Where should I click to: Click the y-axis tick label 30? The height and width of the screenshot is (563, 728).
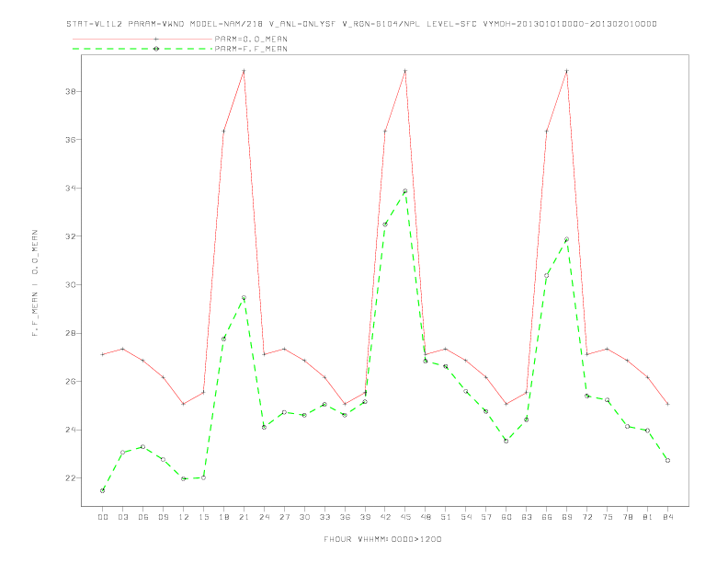click(x=71, y=285)
